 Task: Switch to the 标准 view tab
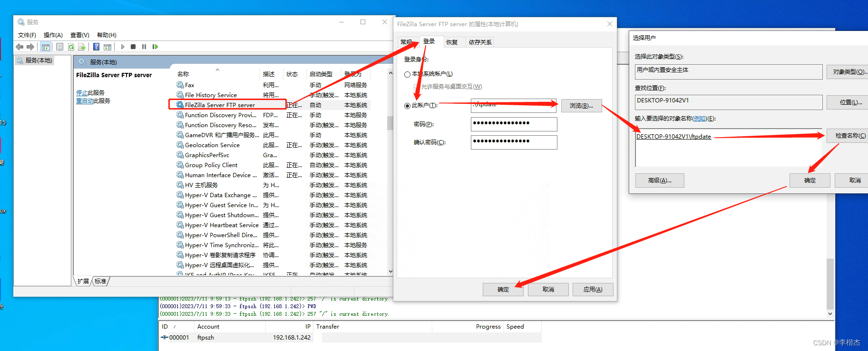click(x=100, y=281)
